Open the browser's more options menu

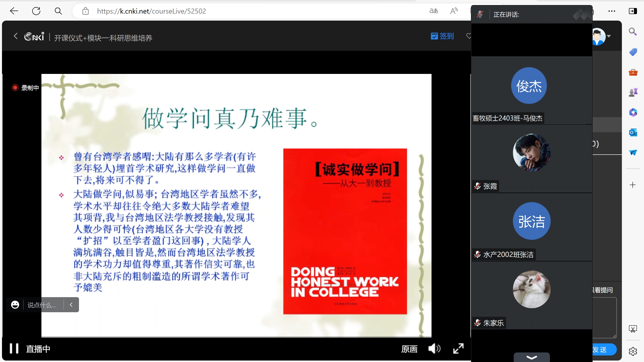tap(611, 11)
